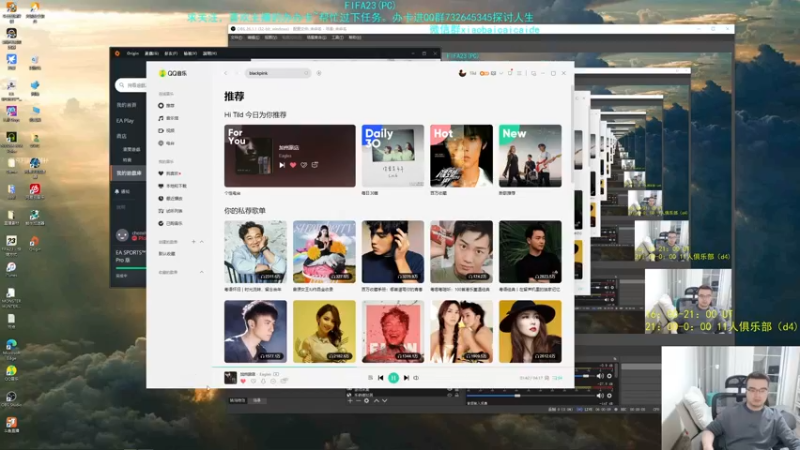Image resolution: width=800 pixels, height=450 pixels.
Task: Click the search field in Origin window sidebar
Action: tap(131, 85)
